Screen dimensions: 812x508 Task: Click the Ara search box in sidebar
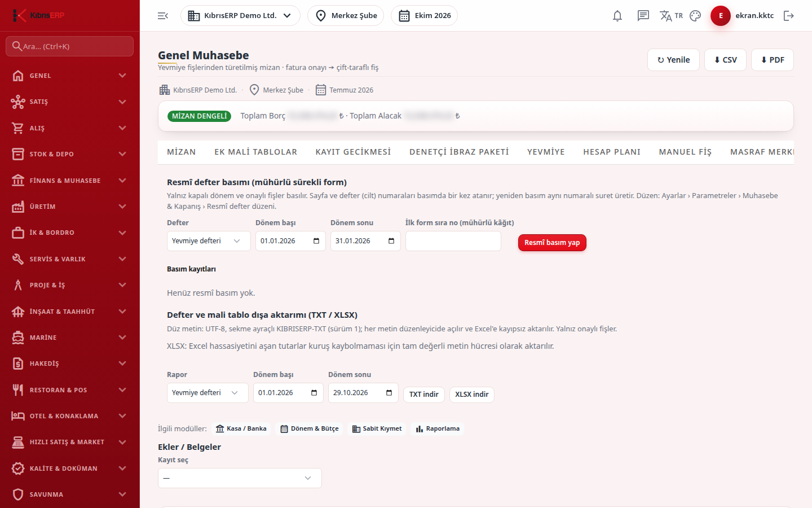70,46
